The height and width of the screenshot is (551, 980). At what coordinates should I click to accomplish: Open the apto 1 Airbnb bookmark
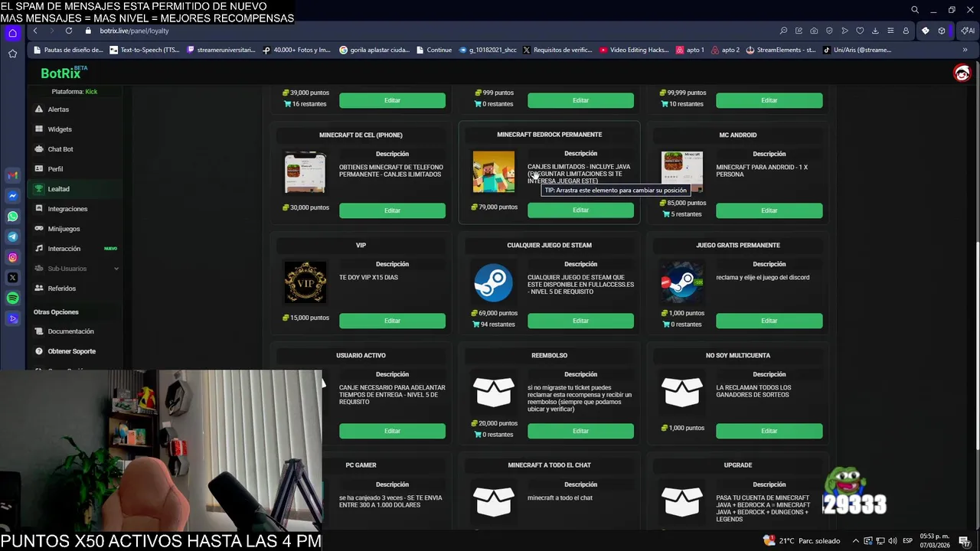690,50
